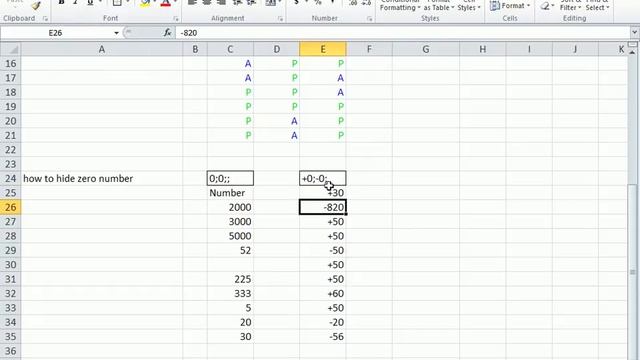The width and height of the screenshot is (640, 360).
Task: Decrease decimal places
Action: click(366, 3)
